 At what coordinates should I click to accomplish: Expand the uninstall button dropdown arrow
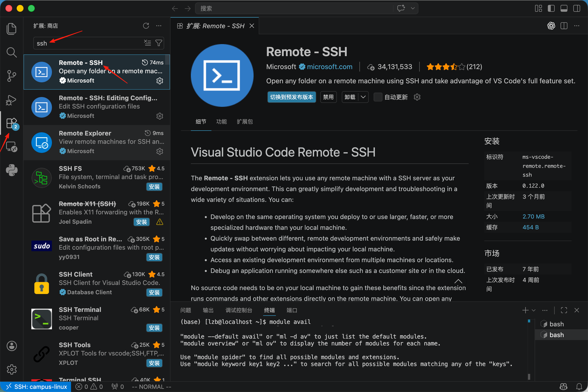[x=363, y=97]
